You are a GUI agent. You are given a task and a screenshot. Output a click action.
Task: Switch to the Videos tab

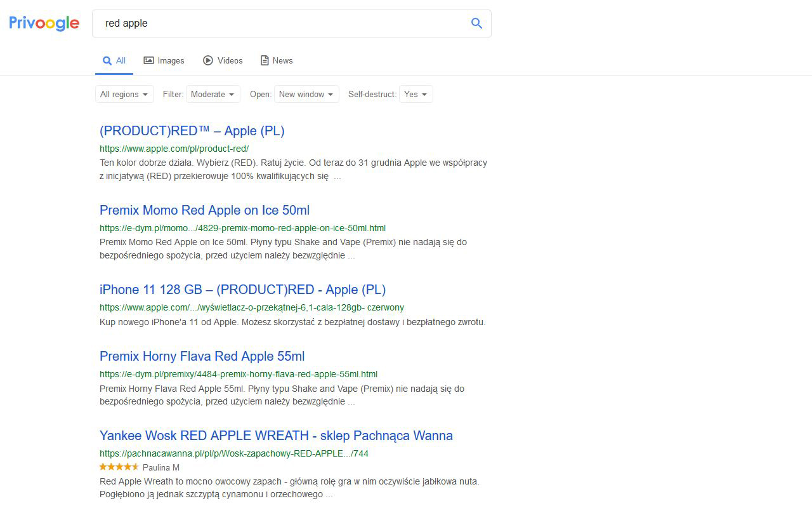pos(223,60)
